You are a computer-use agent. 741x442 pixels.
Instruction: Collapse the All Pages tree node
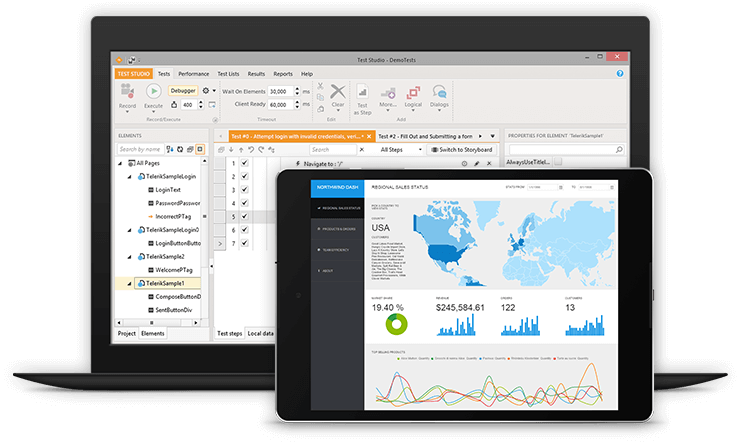click(x=120, y=163)
